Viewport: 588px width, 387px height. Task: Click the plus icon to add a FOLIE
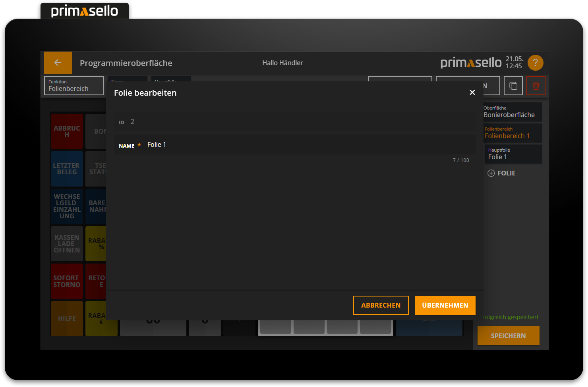(491, 173)
